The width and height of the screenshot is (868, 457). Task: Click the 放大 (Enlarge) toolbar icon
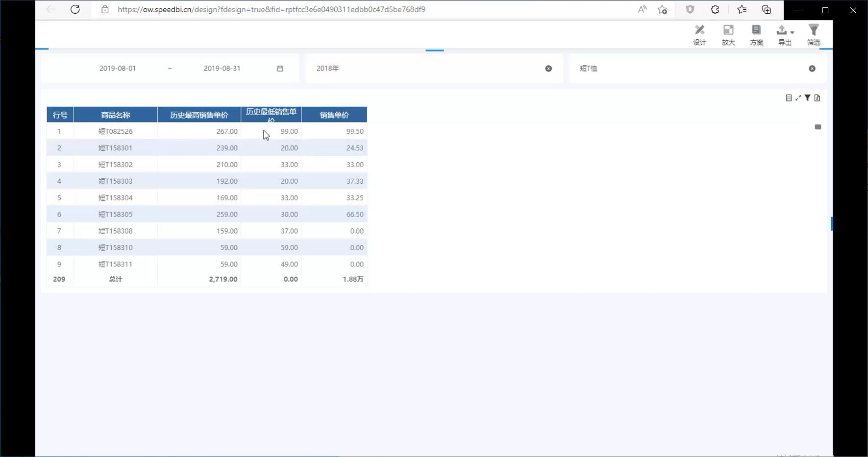[728, 35]
